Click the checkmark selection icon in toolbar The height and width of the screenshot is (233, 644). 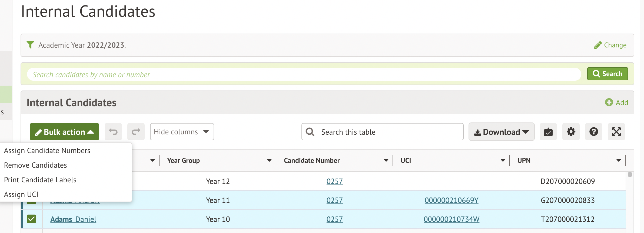pos(548,132)
